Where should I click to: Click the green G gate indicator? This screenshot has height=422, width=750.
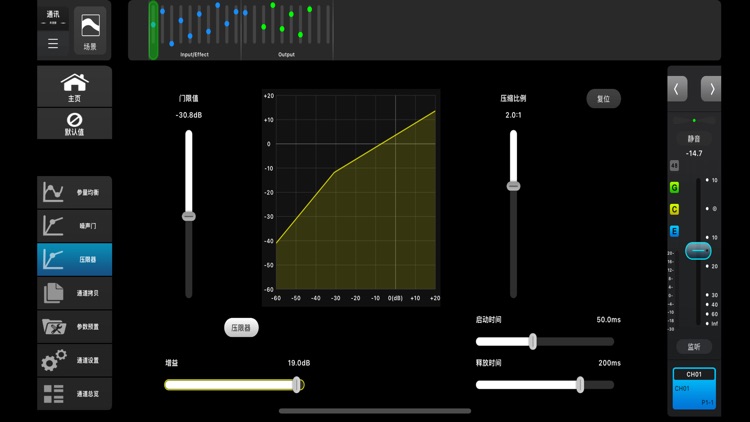pyautogui.click(x=674, y=188)
